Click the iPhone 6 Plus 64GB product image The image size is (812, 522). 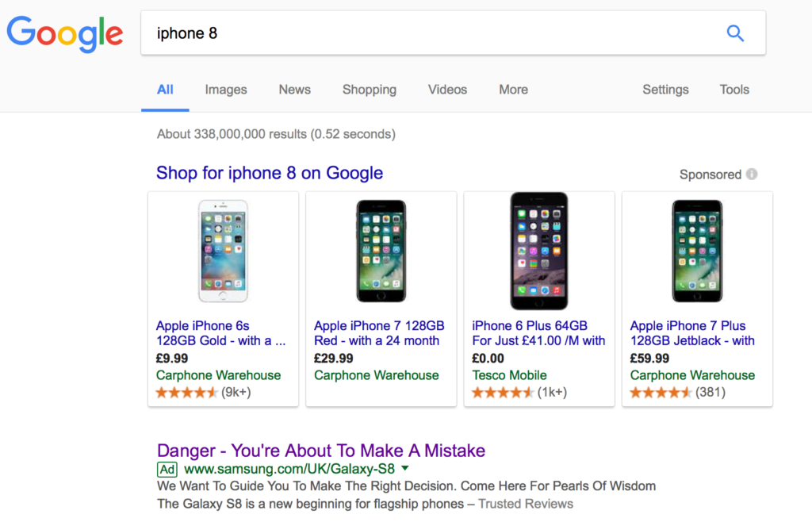tap(539, 251)
